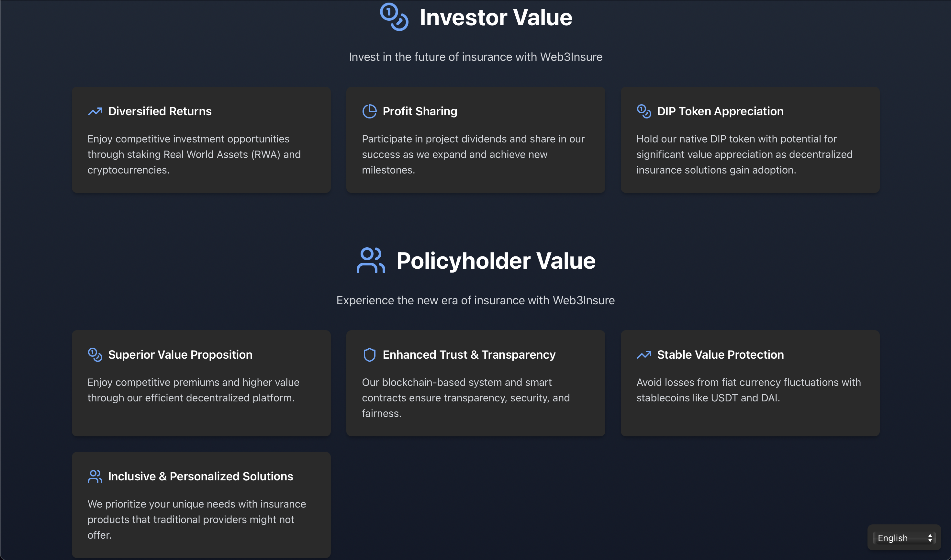Open the English language dropdown
Screen dimensions: 951x560
(904, 538)
